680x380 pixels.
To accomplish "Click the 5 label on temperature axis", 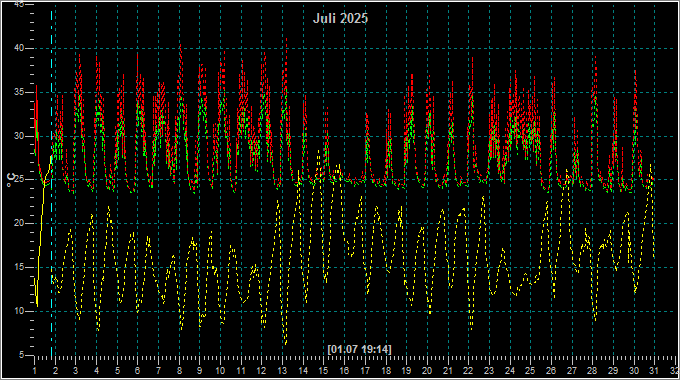I will point(22,355).
